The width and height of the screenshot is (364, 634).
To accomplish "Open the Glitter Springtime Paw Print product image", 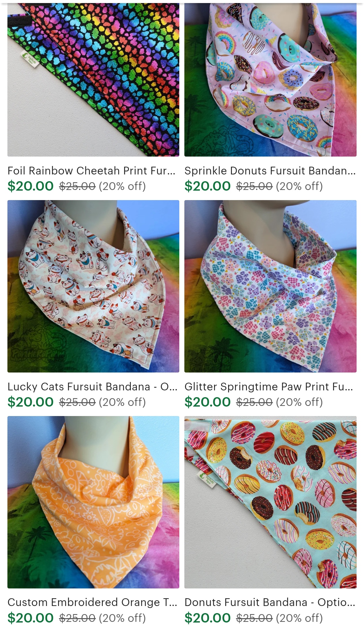I will point(270,286).
